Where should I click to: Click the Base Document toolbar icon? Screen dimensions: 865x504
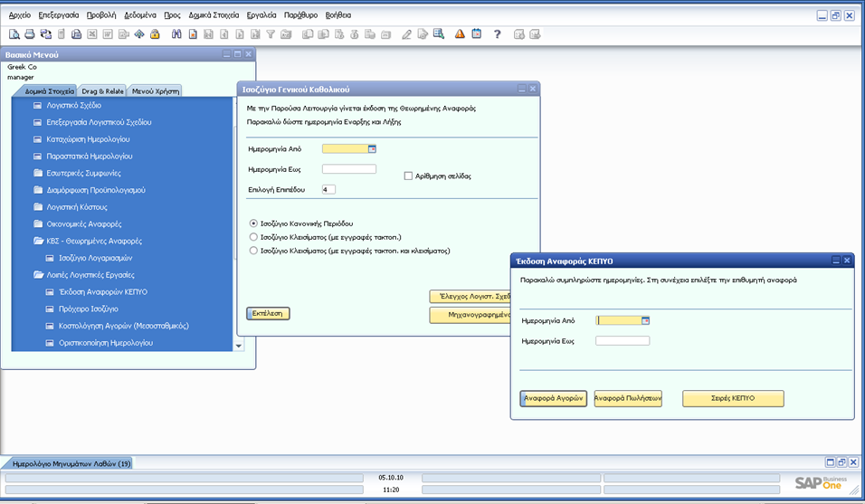[x=308, y=34]
